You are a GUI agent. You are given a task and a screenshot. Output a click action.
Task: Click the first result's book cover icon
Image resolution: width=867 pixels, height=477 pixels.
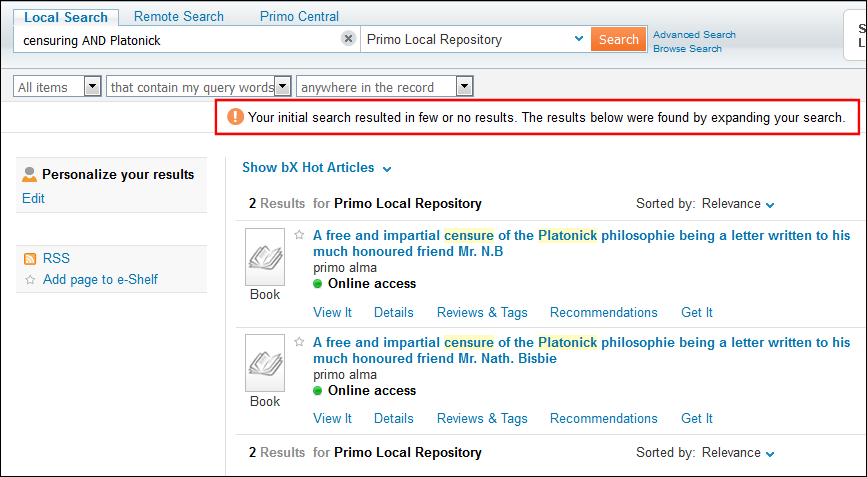[x=265, y=256]
